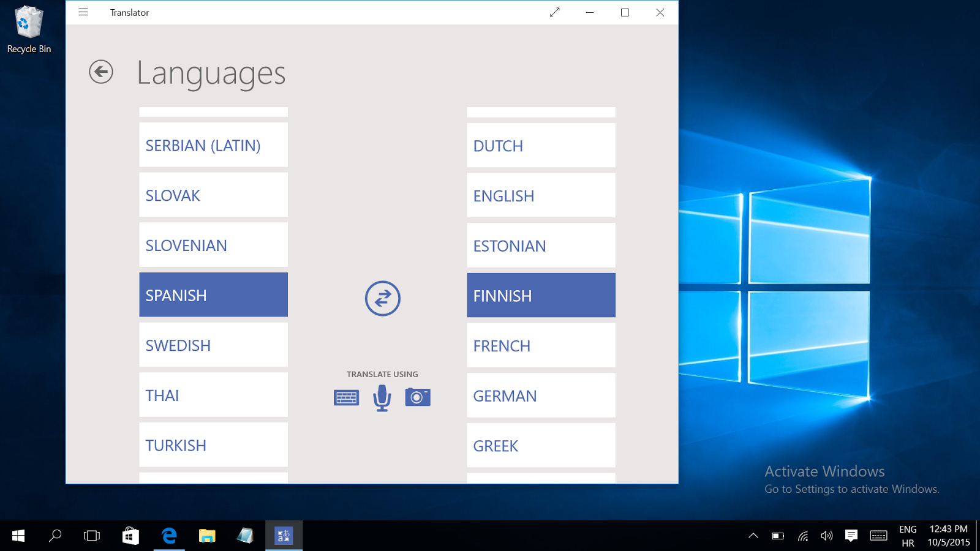
Task: Open camera translation mode icon
Action: [418, 398]
